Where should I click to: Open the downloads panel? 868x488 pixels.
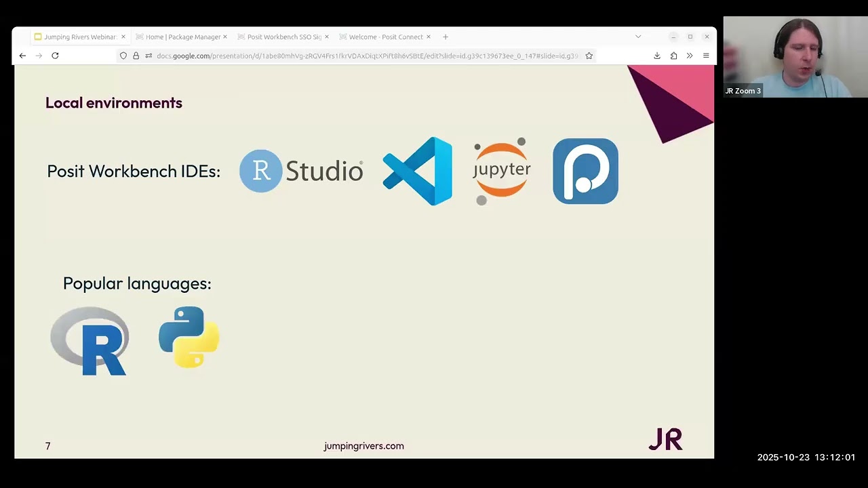point(657,56)
